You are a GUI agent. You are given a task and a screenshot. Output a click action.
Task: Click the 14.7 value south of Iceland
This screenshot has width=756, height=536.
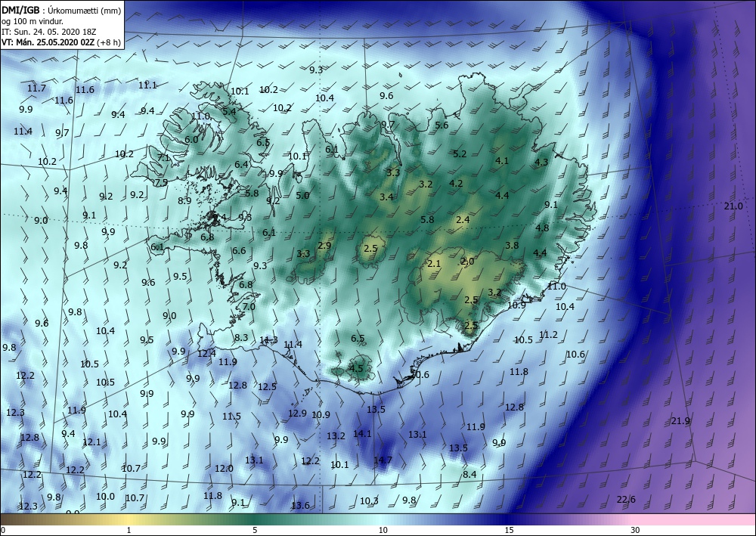383,460
